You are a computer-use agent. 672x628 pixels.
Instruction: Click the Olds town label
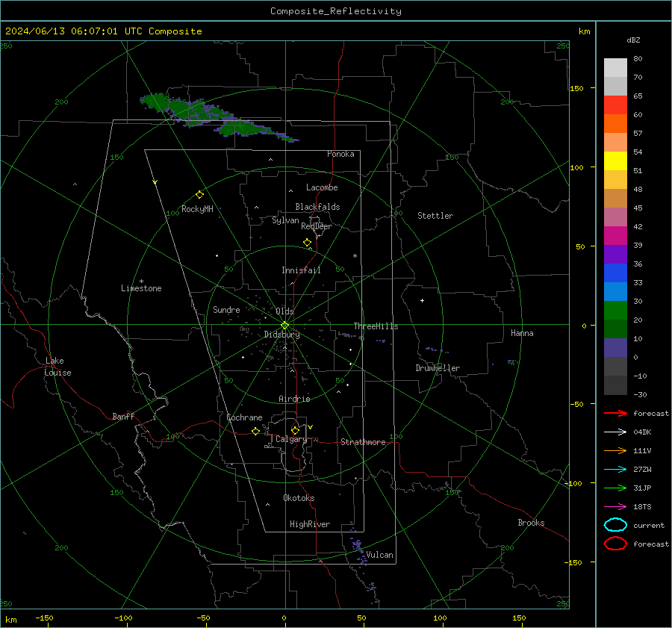coord(284,311)
